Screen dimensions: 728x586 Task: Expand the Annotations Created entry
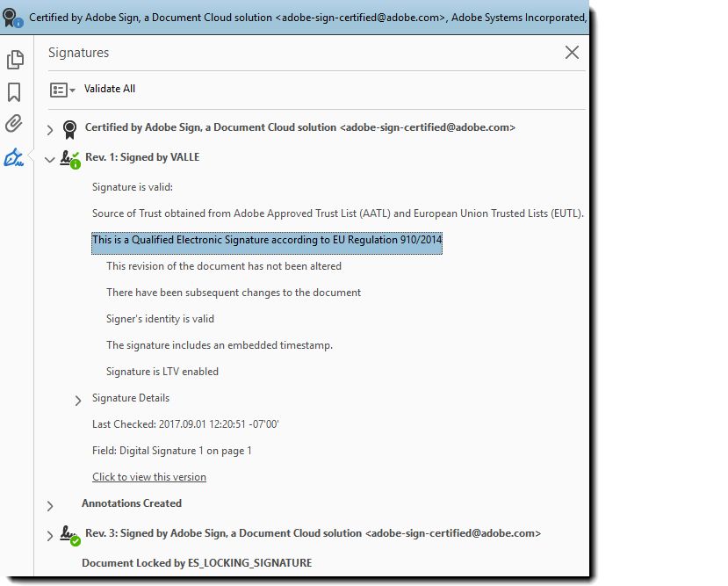pos(50,506)
